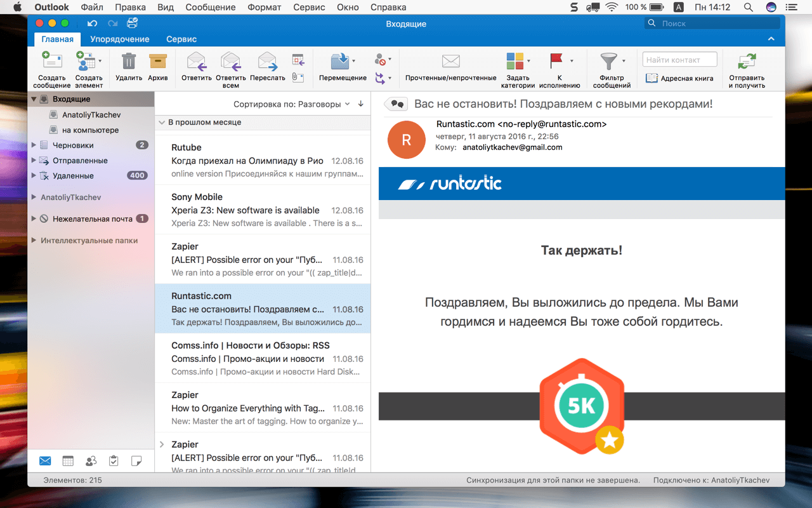The height and width of the screenshot is (508, 812).
Task: Open the Address Book (Адресная книга)
Action: 679,78
